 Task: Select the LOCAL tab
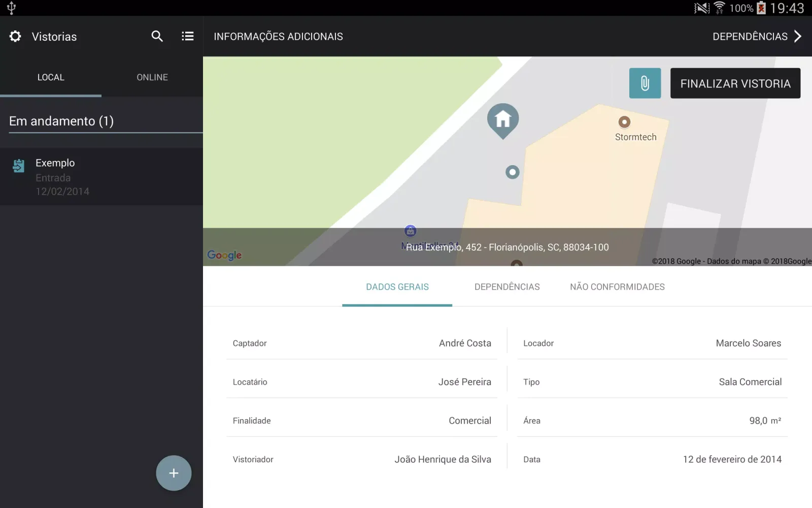[x=51, y=77]
